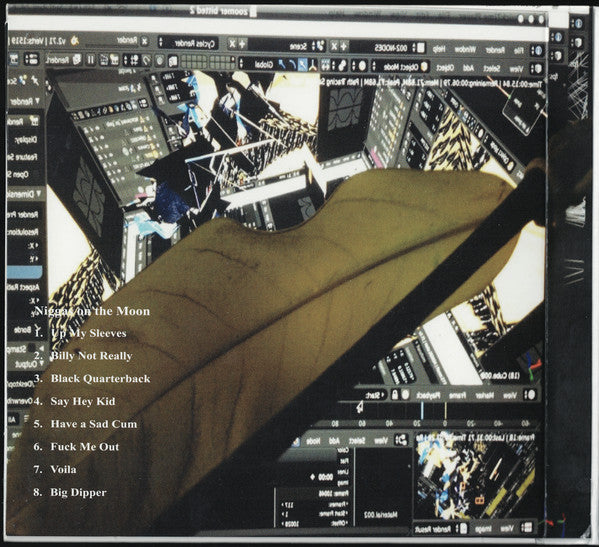Click the resolution X value field

click(x=24, y=246)
